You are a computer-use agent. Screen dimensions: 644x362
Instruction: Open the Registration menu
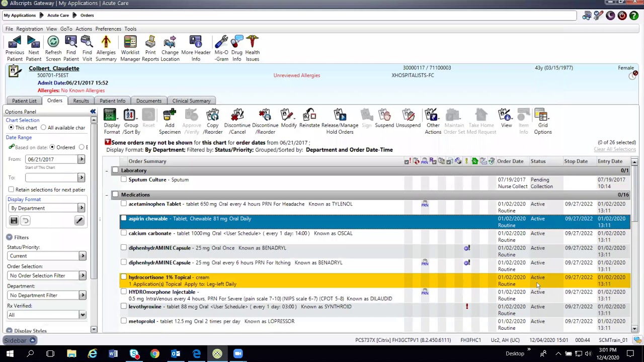click(x=29, y=29)
